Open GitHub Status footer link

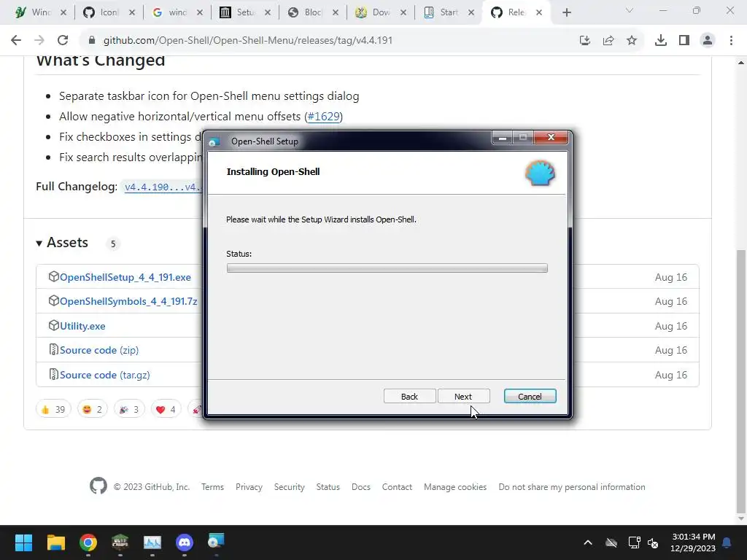328,486
